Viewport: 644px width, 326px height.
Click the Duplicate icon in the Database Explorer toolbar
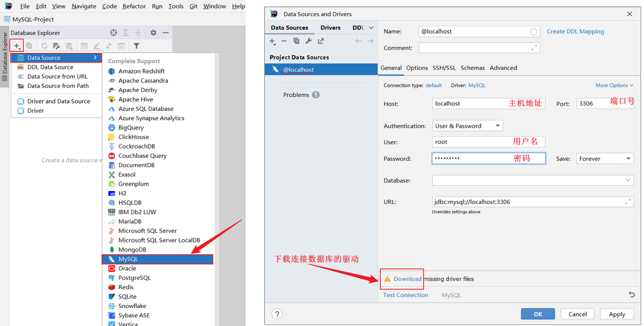[29, 46]
